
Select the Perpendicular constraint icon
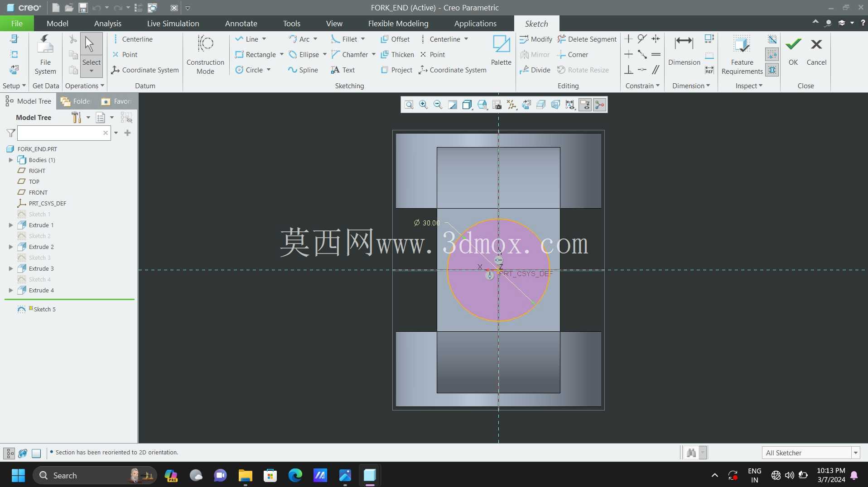tap(628, 70)
